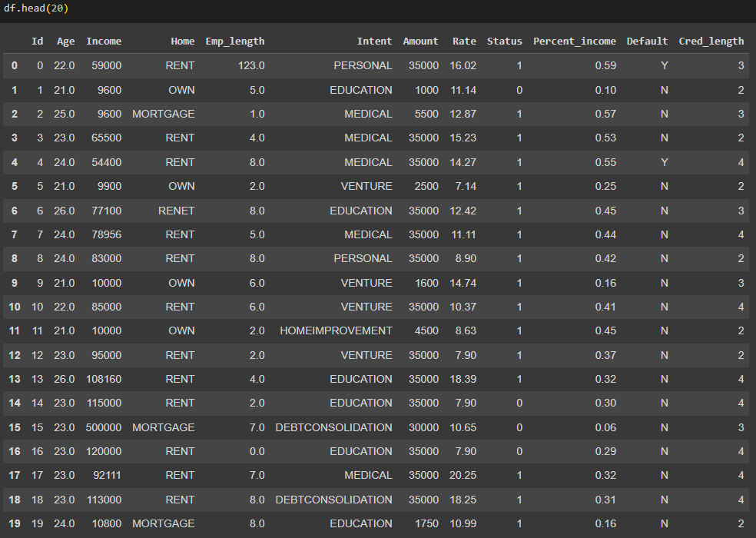Click the Rate value 7.14
Screen dimensions: 756x538
pos(466,186)
